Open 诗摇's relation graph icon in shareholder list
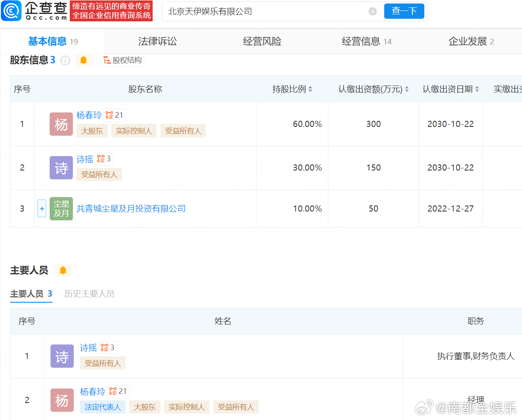 pos(104,159)
